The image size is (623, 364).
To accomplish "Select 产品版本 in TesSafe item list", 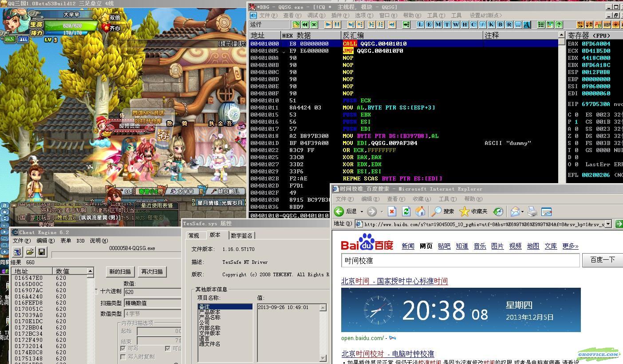I will point(209,312).
